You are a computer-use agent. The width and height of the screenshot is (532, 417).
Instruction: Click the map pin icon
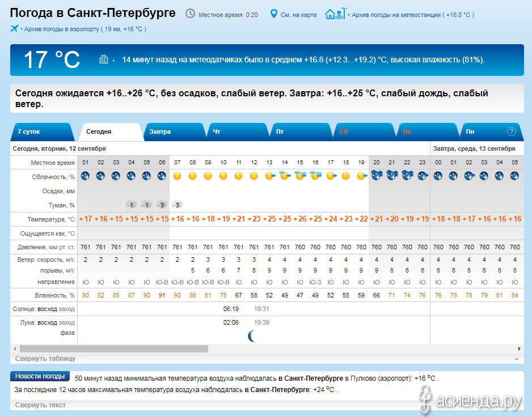(273, 14)
